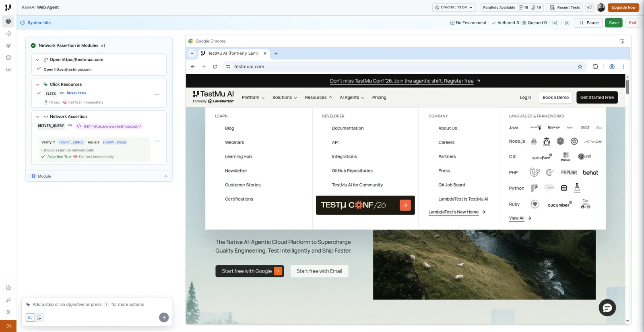Send the step with the arrow button

pos(164,318)
